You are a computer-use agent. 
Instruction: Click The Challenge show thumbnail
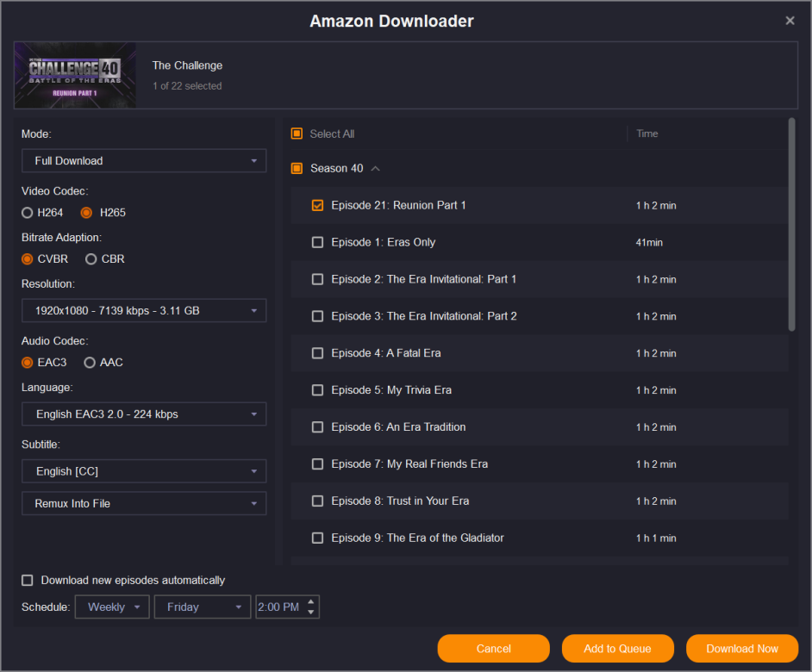(75, 76)
